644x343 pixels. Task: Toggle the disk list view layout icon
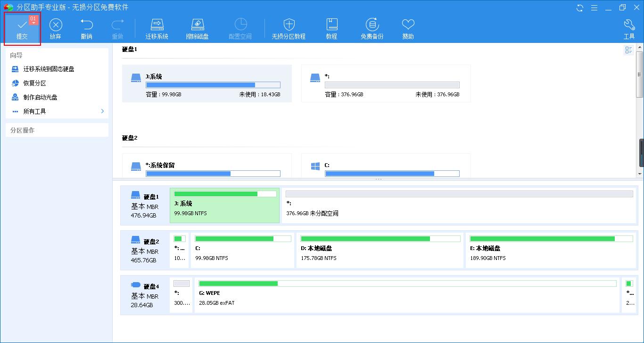(x=628, y=50)
